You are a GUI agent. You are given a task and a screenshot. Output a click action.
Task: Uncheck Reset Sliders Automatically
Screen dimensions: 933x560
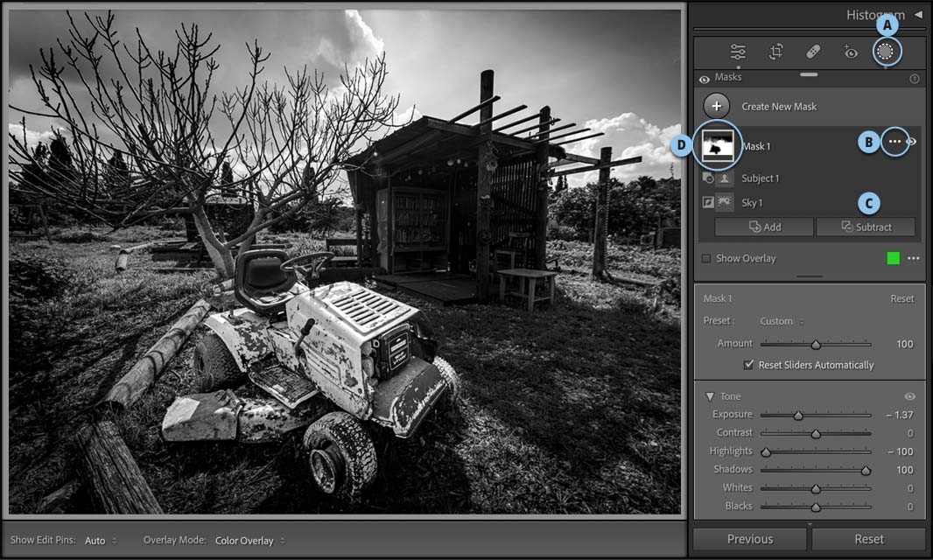click(x=748, y=365)
